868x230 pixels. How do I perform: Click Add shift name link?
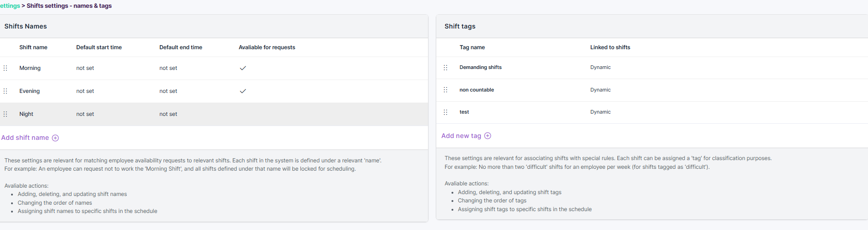click(x=25, y=138)
